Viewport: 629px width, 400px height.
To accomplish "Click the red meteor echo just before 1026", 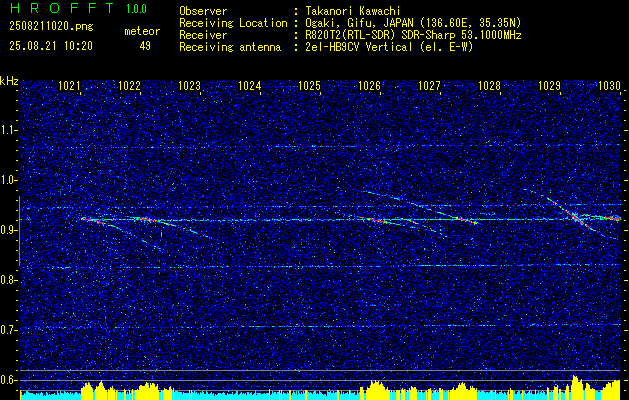I will point(375,220).
